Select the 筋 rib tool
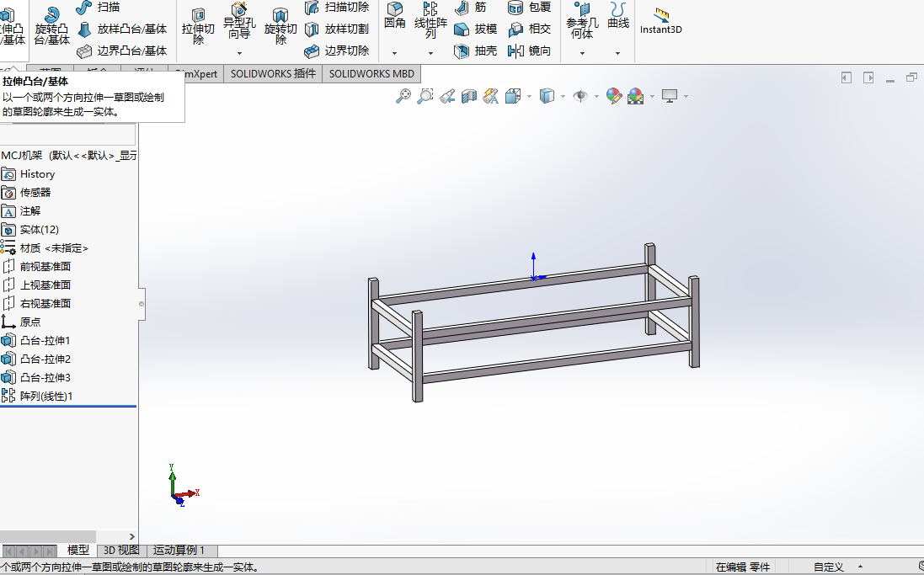The image size is (924, 575). tap(471, 8)
